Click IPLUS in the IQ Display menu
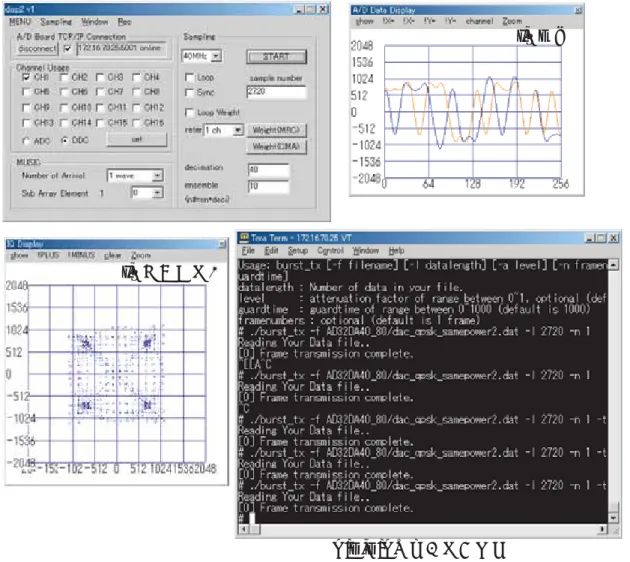The height and width of the screenshot is (562, 630). [x=48, y=255]
